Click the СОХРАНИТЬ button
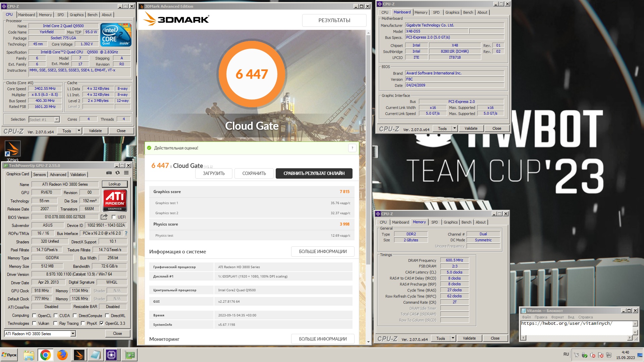The image size is (644, 362). pos(254,173)
